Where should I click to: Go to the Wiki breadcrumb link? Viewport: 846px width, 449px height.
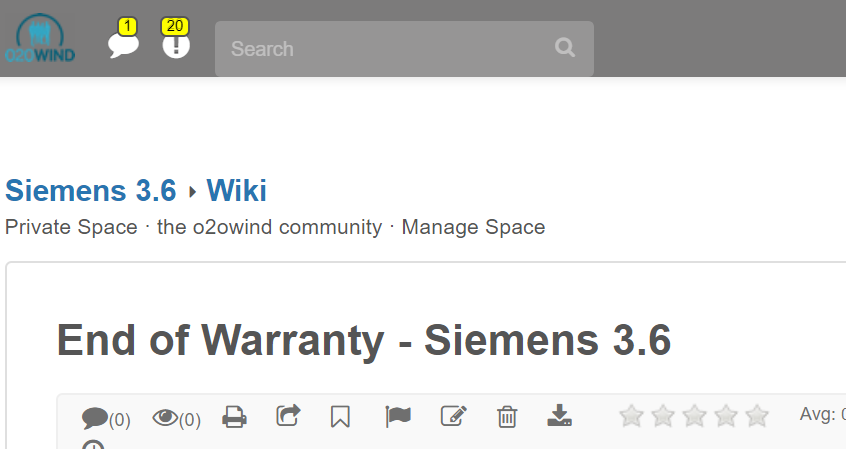[x=236, y=190]
